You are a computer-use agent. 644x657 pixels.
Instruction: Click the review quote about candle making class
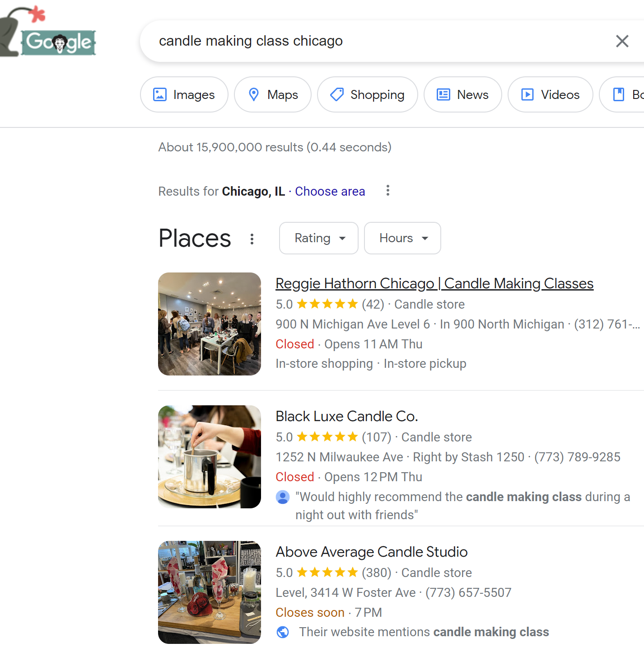(462, 506)
